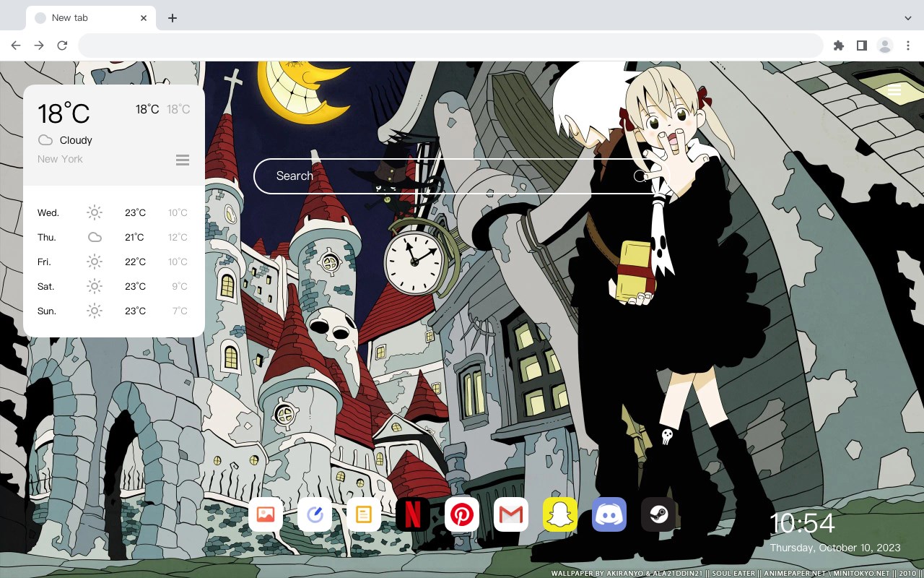Launch the Netflix shortcut

pyautogui.click(x=413, y=514)
